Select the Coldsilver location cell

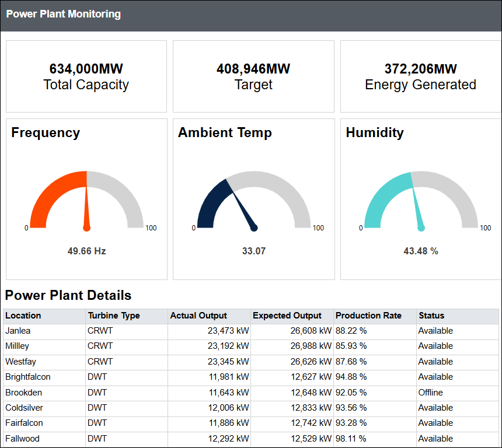pyautogui.click(x=44, y=408)
